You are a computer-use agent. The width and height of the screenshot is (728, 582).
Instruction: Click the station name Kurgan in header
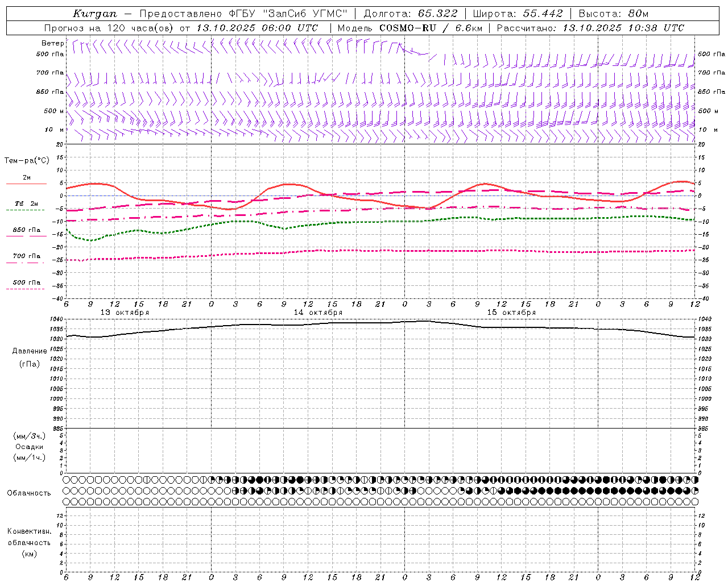point(95,14)
